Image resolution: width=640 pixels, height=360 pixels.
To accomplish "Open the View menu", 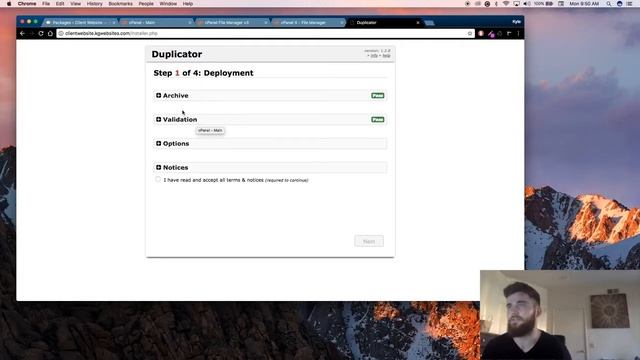I will (76, 4).
